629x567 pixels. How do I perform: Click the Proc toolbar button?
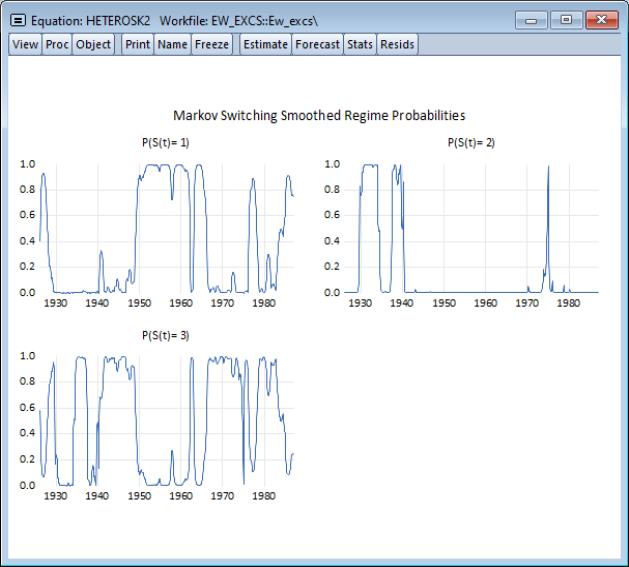click(57, 44)
